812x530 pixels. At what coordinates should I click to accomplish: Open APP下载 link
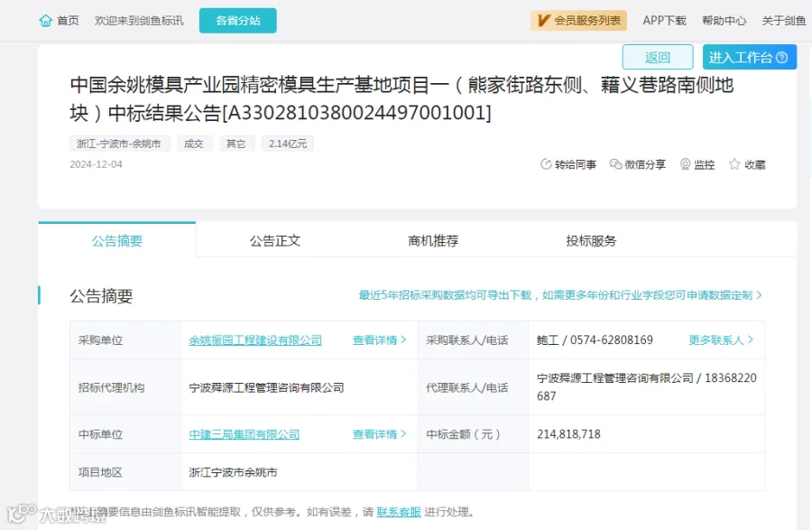click(664, 21)
